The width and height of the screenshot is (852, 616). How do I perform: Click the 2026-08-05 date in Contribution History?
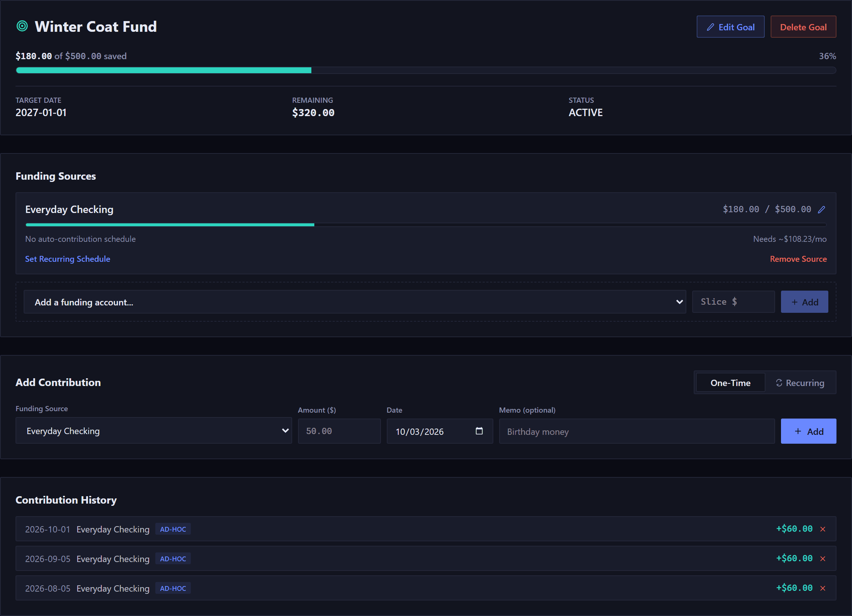(x=48, y=589)
